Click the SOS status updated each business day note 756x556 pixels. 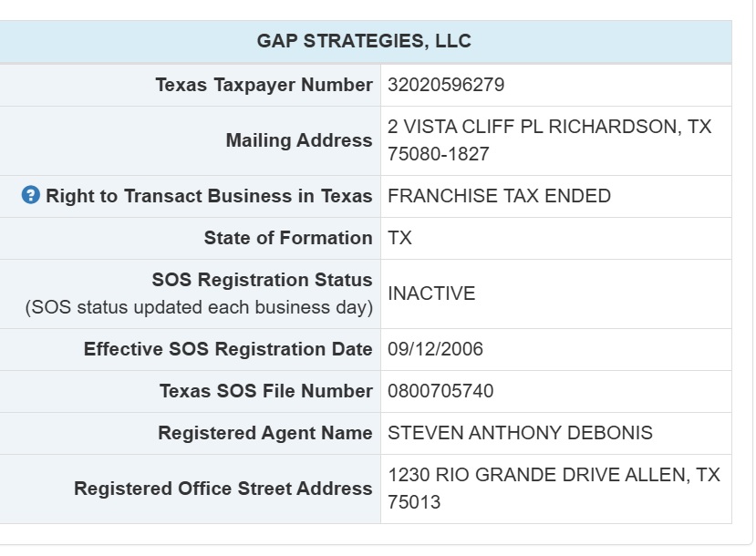click(x=199, y=307)
